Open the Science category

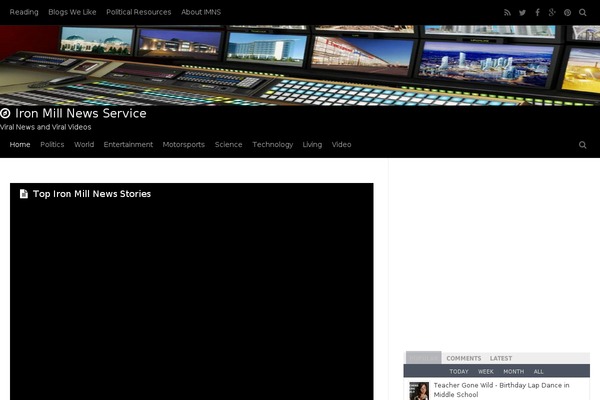coord(228,145)
